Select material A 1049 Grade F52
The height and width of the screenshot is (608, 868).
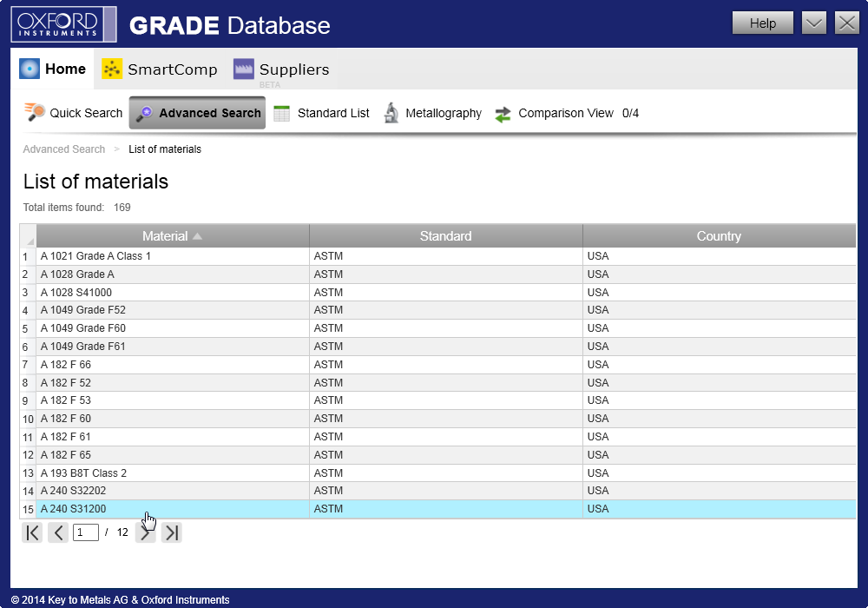(437, 310)
